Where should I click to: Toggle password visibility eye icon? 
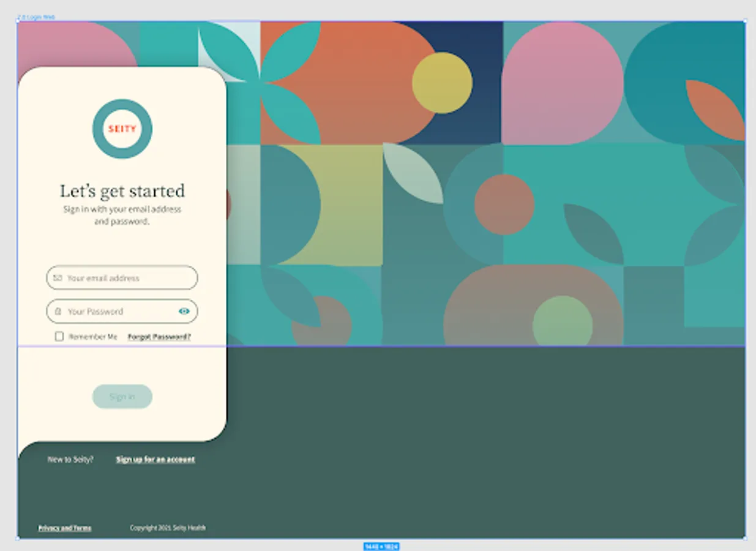pyautogui.click(x=184, y=312)
